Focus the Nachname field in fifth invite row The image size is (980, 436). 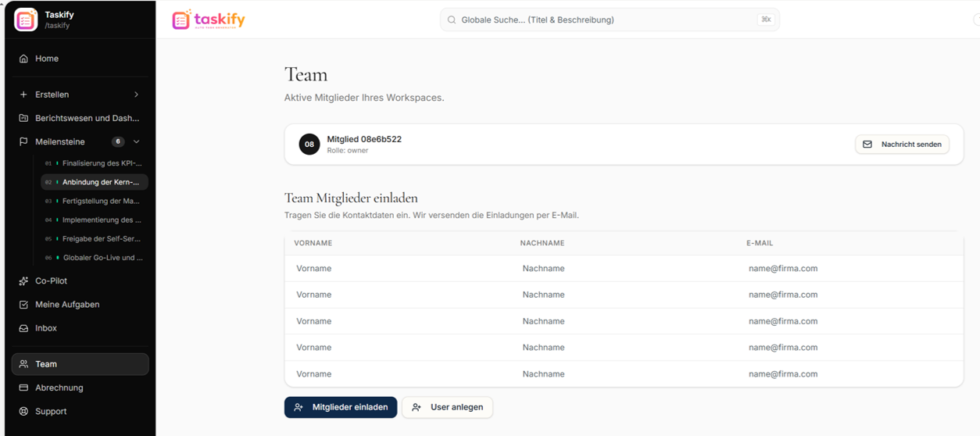625,374
